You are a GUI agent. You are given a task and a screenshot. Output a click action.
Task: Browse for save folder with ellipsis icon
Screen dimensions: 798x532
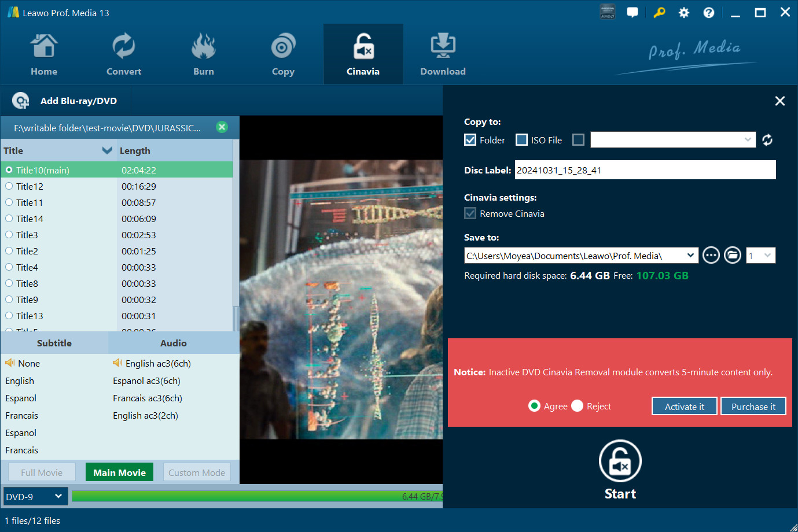711,255
